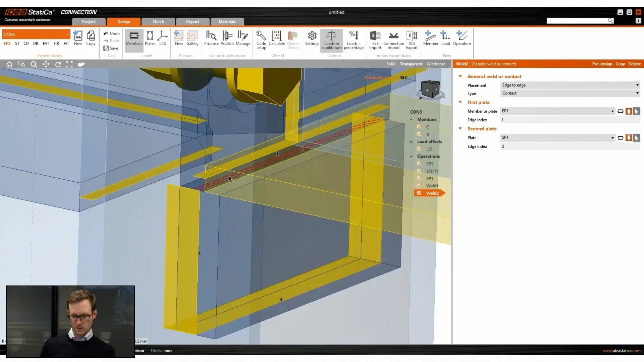Viewport: 644px width, 362px height.
Task: Collapse the Second plate section
Action: point(460,129)
